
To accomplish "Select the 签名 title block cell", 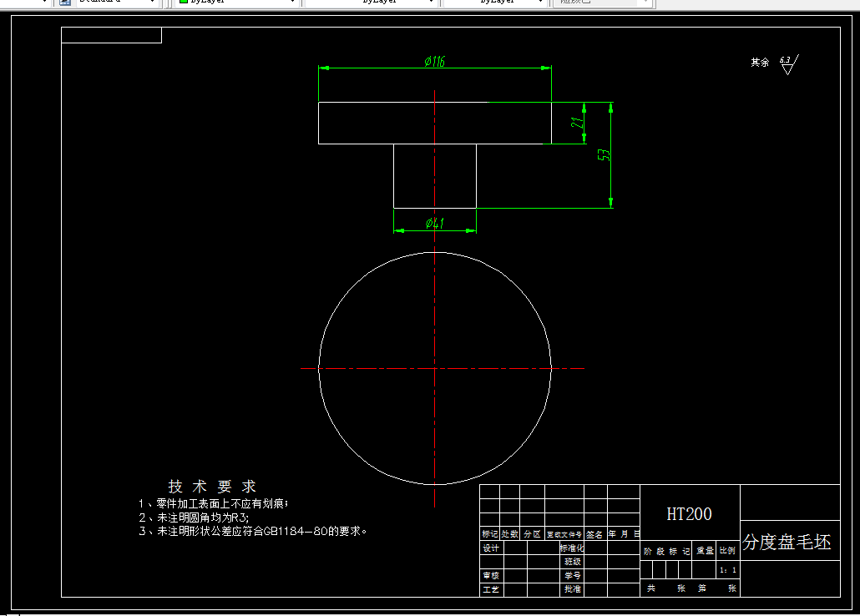I will pyautogui.click(x=594, y=534).
